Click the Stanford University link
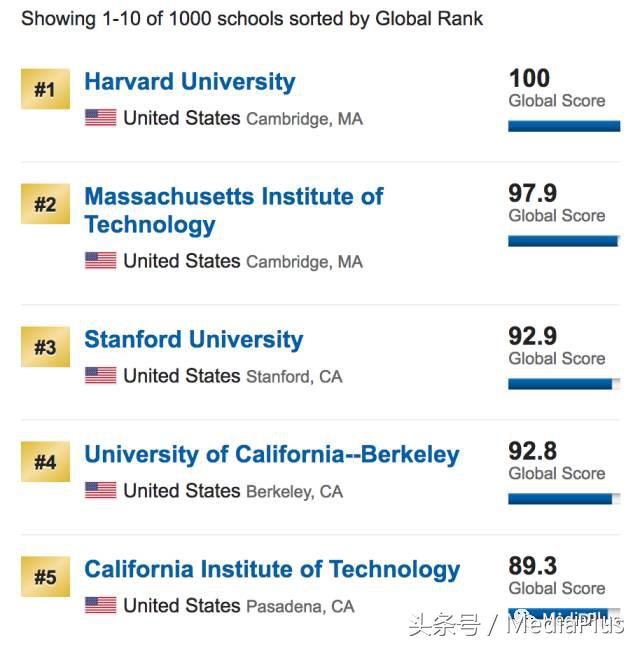The height and width of the screenshot is (646, 640). tap(193, 340)
